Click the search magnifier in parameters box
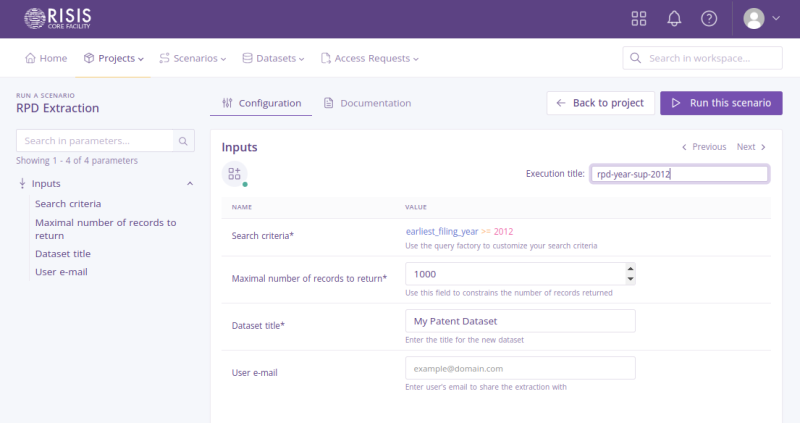 coord(184,141)
